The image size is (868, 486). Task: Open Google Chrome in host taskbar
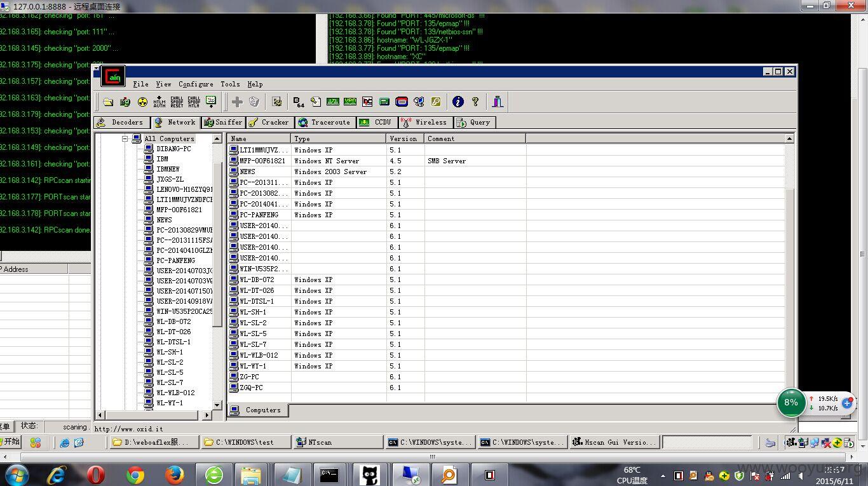[135, 475]
